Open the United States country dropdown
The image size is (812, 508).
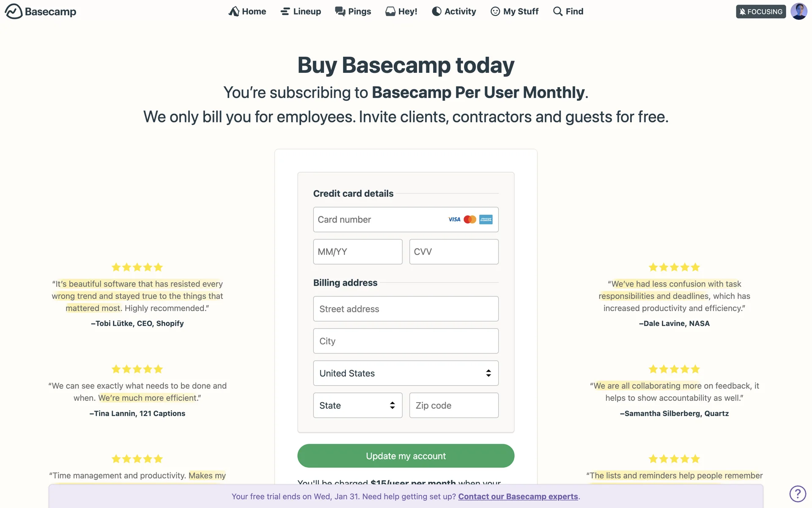[406, 373]
